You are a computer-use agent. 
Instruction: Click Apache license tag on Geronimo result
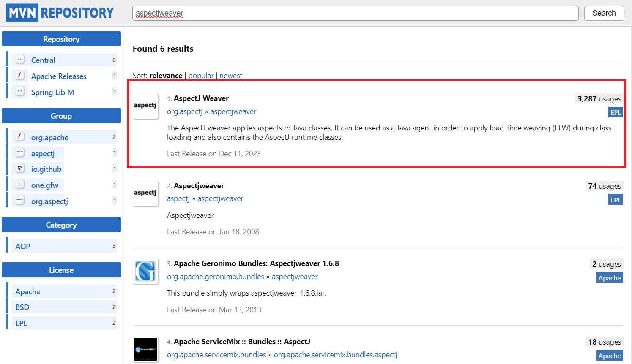click(x=610, y=278)
